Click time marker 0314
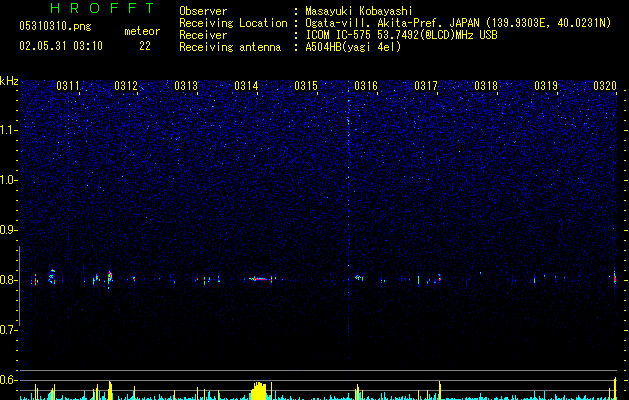 [x=246, y=85]
